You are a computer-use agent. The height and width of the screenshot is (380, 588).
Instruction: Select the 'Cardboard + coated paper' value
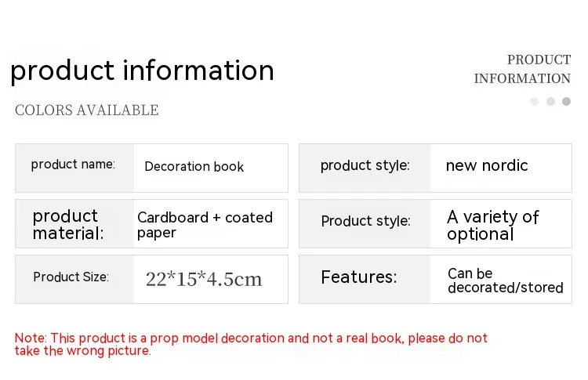[x=205, y=225]
